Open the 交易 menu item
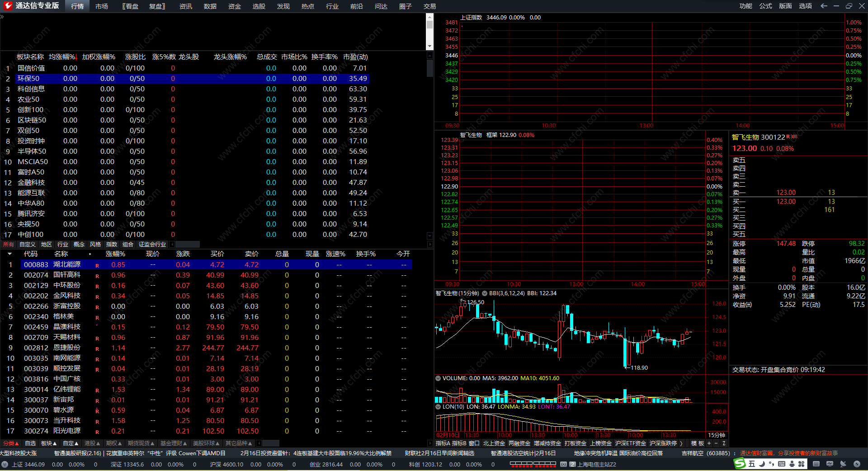The width and height of the screenshot is (868, 471). 430,6
